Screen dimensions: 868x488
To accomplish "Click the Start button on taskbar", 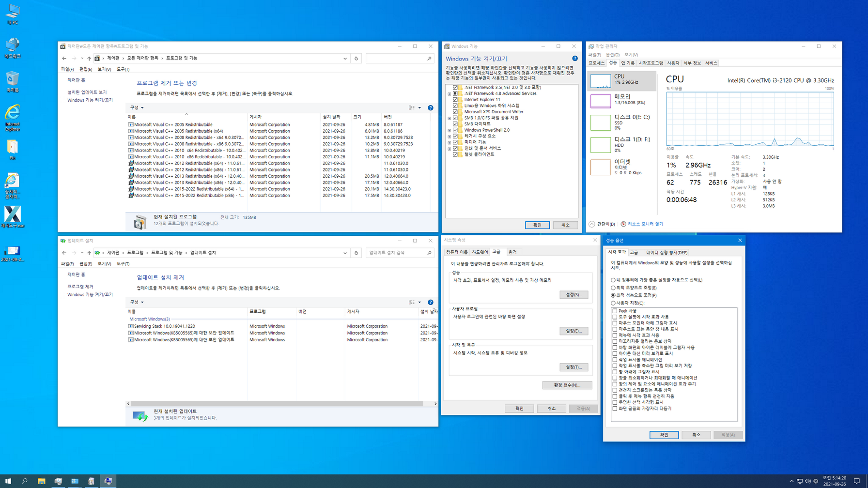I will (8, 481).
